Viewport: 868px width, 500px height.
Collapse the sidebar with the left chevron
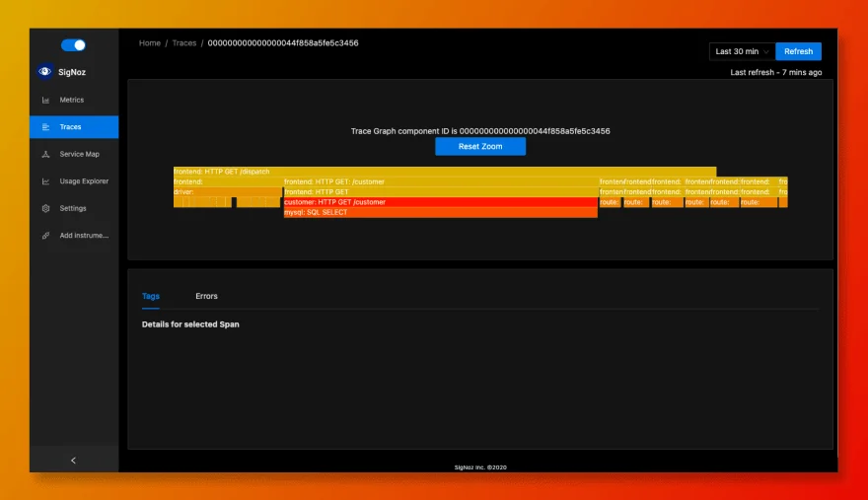(x=74, y=461)
